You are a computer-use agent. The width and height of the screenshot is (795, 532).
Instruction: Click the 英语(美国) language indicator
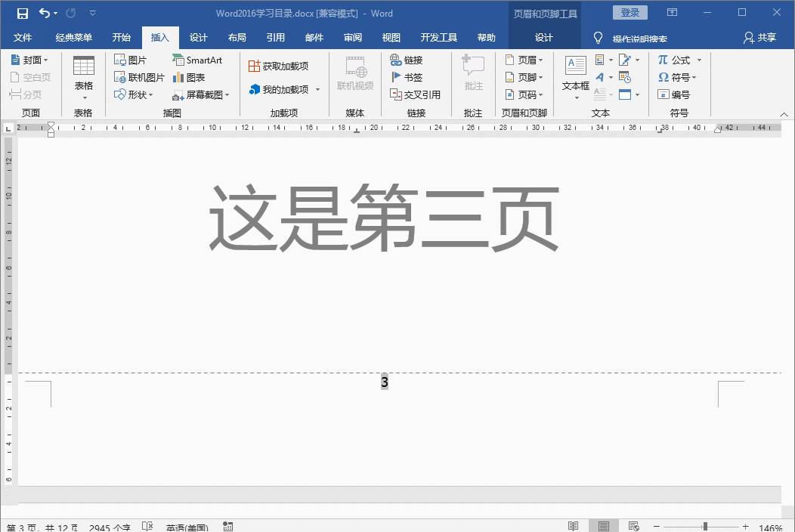click(187, 527)
